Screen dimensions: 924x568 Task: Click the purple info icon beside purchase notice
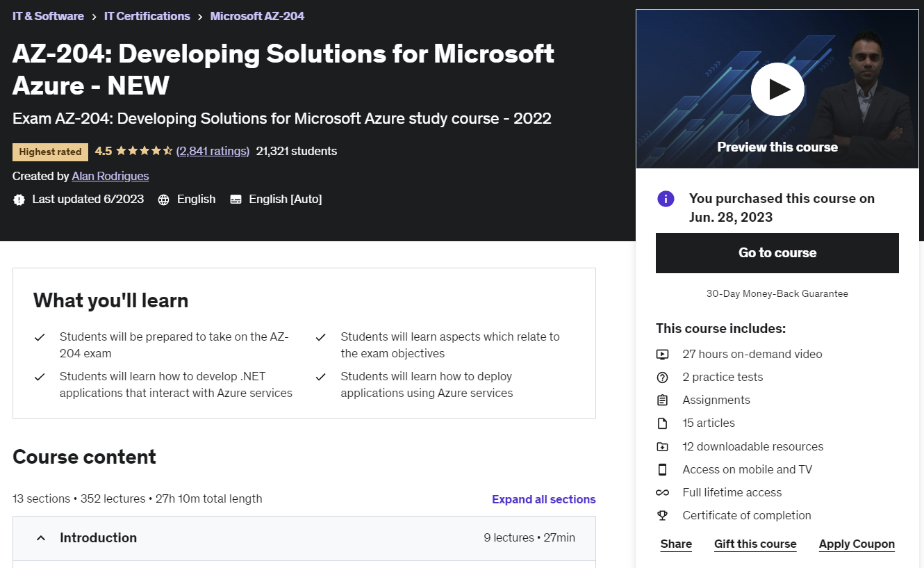(x=666, y=199)
